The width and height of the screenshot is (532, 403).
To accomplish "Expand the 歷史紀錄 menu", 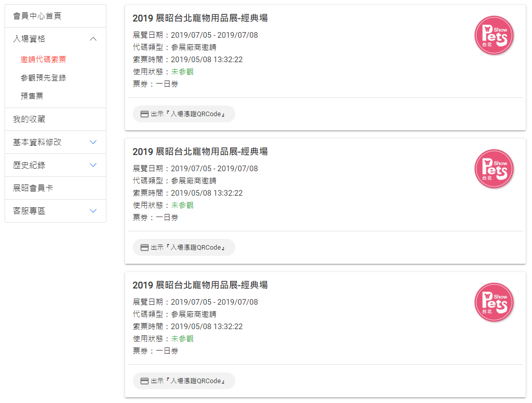I will 93,165.
